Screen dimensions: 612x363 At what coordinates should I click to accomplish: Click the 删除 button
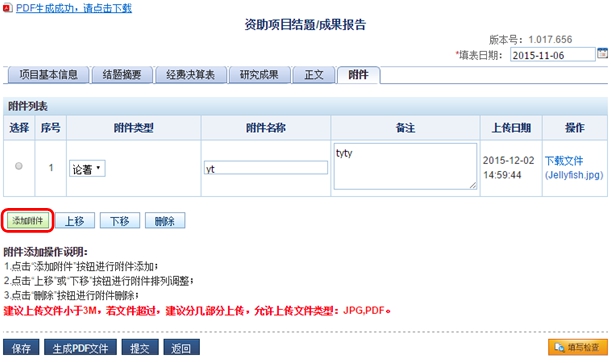pos(165,221)
